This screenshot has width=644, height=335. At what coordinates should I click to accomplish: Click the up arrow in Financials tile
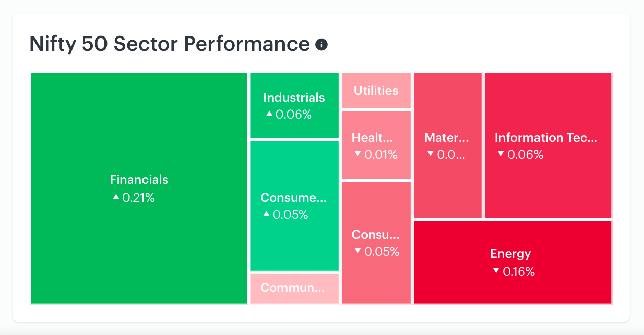click(x=116, y=197)
